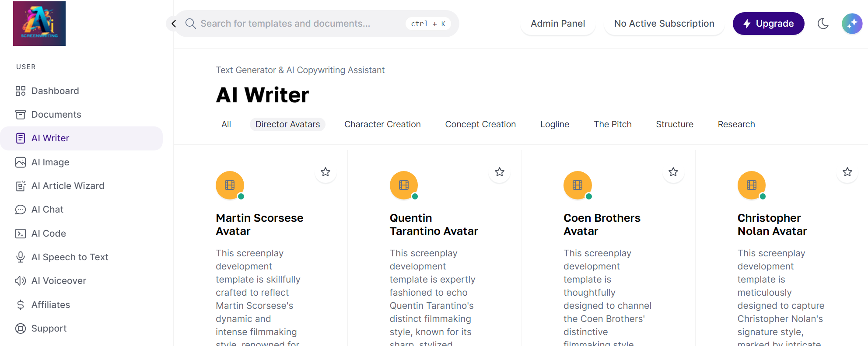Click the AI Voiceover label in the sidebar
Viewport: 868px width, 346px height.
coord(59,281)
